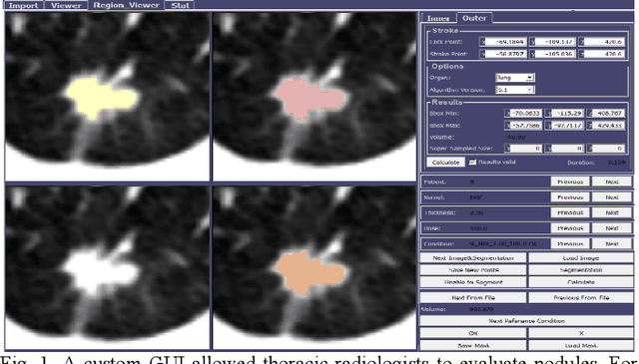Confirm with the OK button
This screenshot has height=364, width=639.
[473, 333]
